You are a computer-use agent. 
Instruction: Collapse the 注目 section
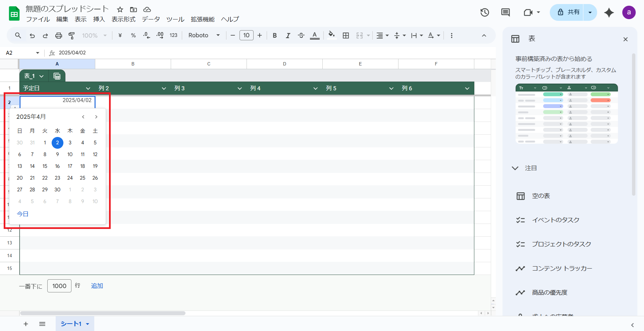515,168
